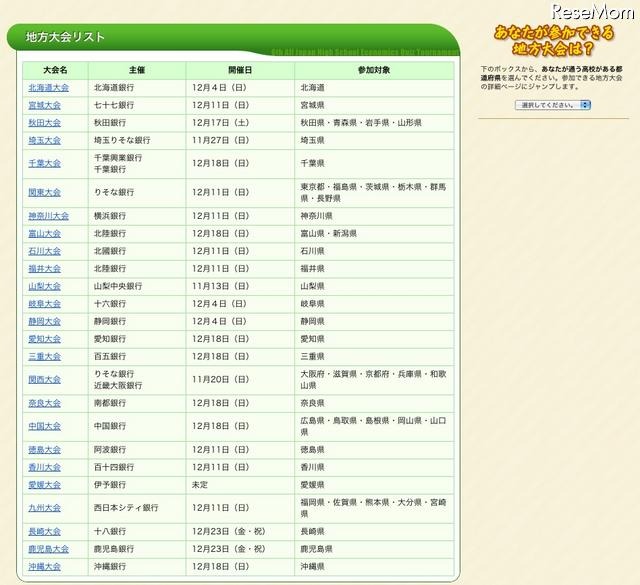Select the 宮城大会 tournament link
The image size is (640, 585).
(44, 105)
